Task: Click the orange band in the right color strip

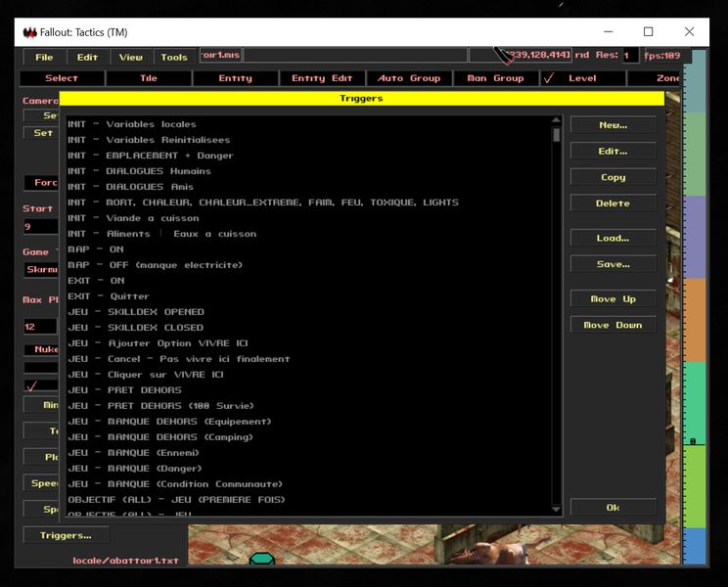Action: 694,320
